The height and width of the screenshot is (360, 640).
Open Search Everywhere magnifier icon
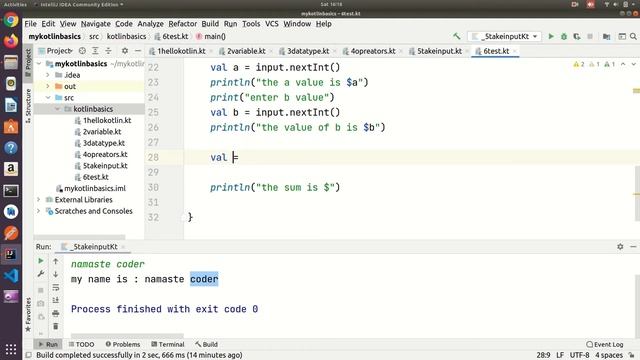tap(633, 36)
